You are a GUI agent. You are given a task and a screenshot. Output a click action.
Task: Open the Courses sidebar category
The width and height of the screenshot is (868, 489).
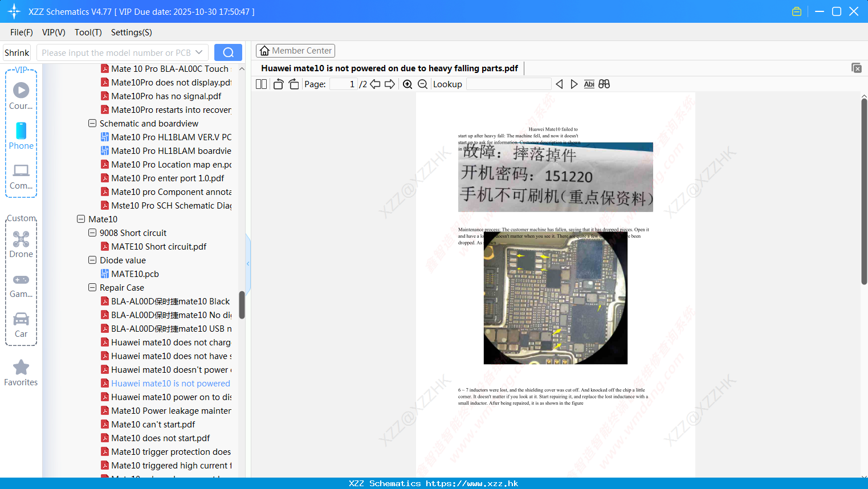(21, 96)
